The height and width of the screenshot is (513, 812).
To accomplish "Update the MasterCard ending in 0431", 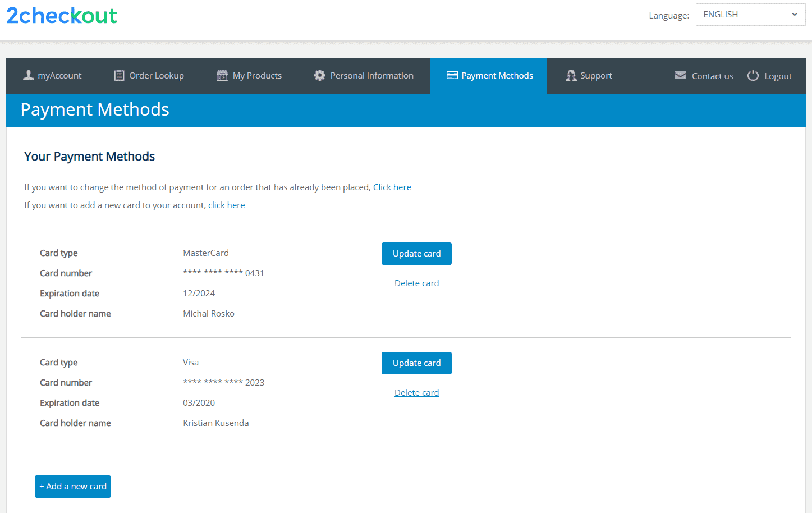I will (416, 253).
